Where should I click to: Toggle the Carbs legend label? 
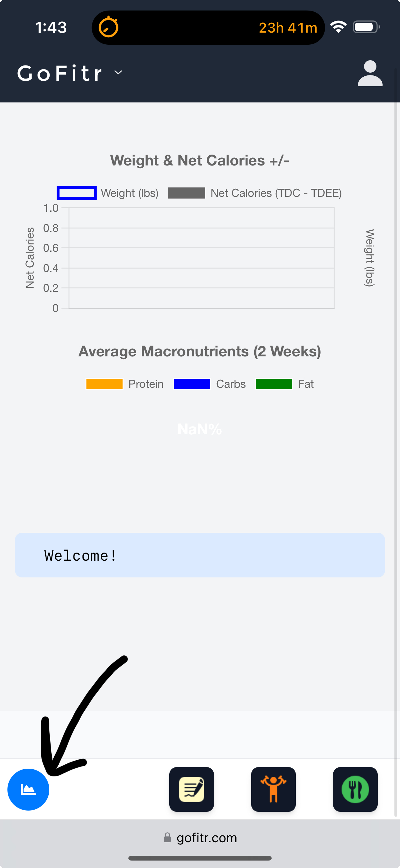(x=231, y=384)
